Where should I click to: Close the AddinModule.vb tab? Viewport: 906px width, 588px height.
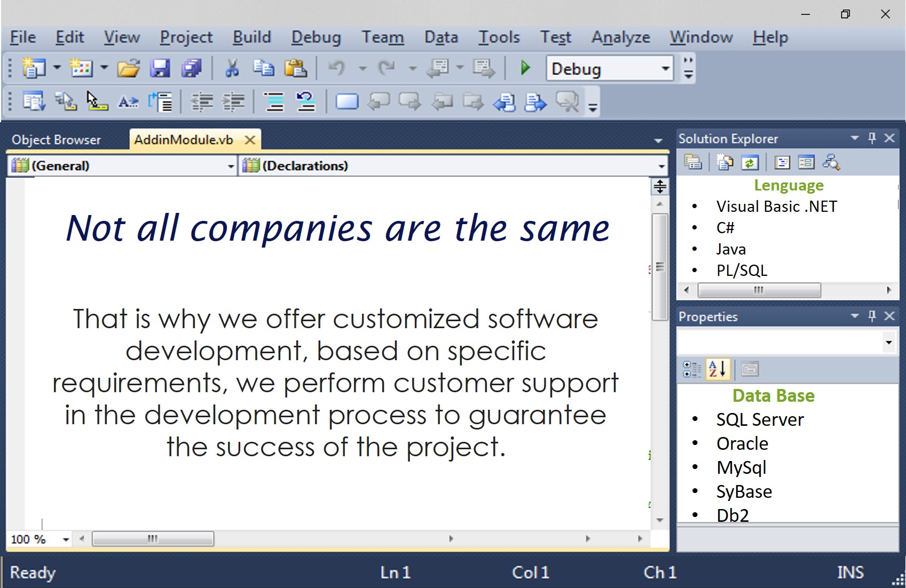click(249, 140)
